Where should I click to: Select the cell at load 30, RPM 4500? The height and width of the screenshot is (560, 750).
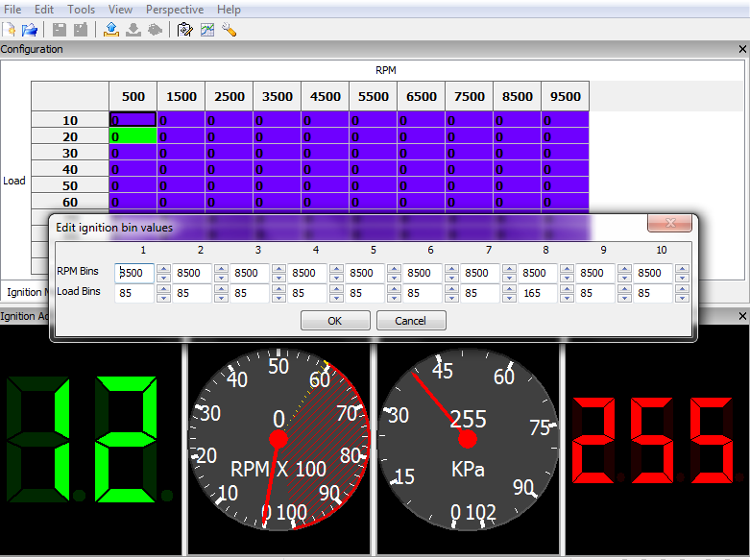point(325,153)
